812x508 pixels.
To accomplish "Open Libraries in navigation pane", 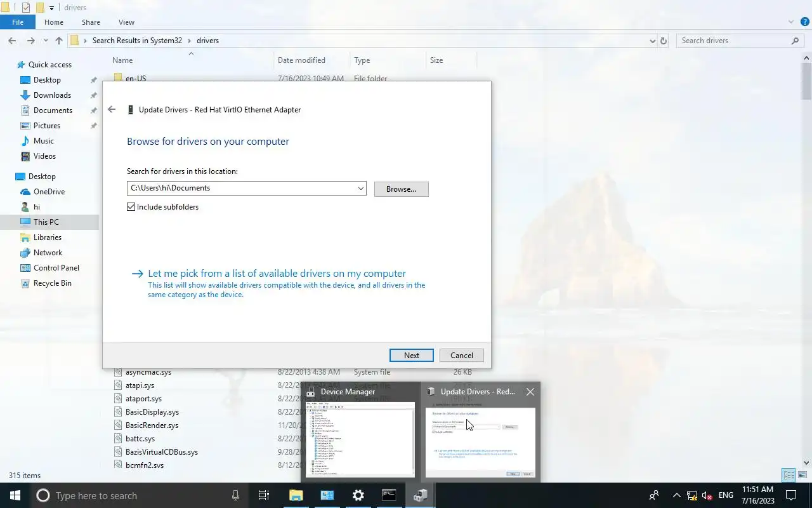I will [48, 237].
